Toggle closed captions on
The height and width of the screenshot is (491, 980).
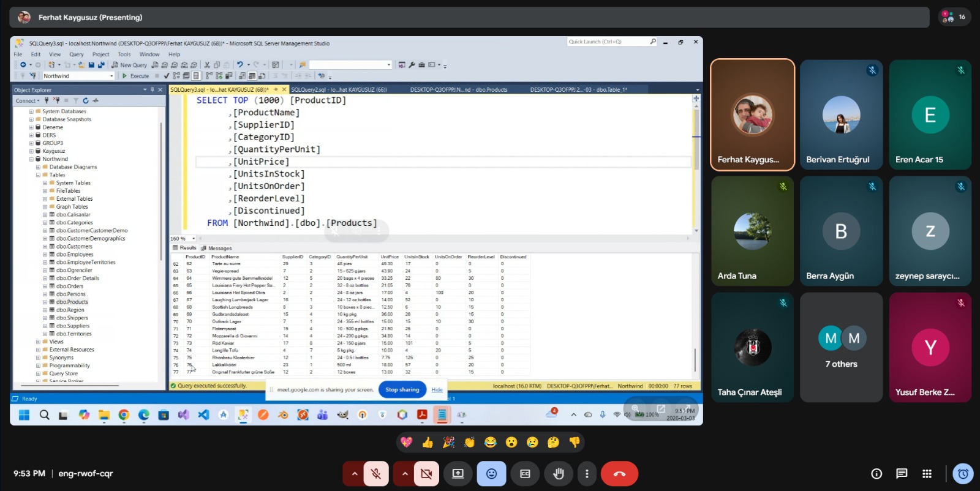coord(525,473)
